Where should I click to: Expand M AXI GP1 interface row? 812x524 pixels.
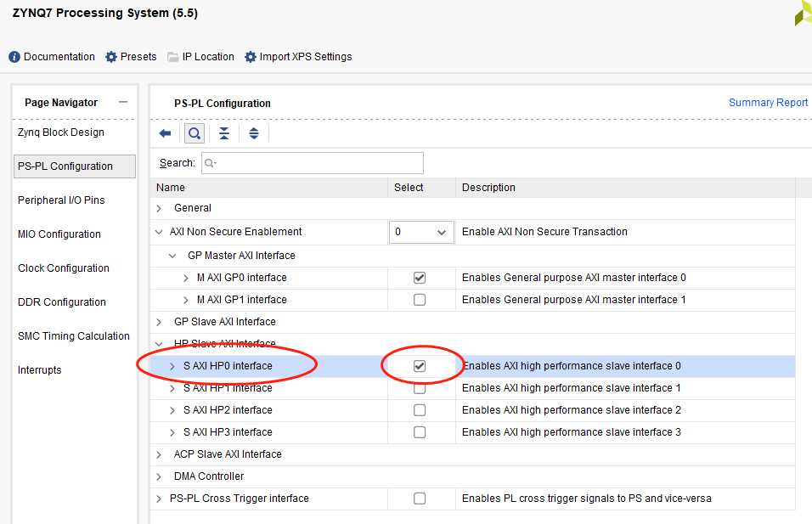click(185, 301)
